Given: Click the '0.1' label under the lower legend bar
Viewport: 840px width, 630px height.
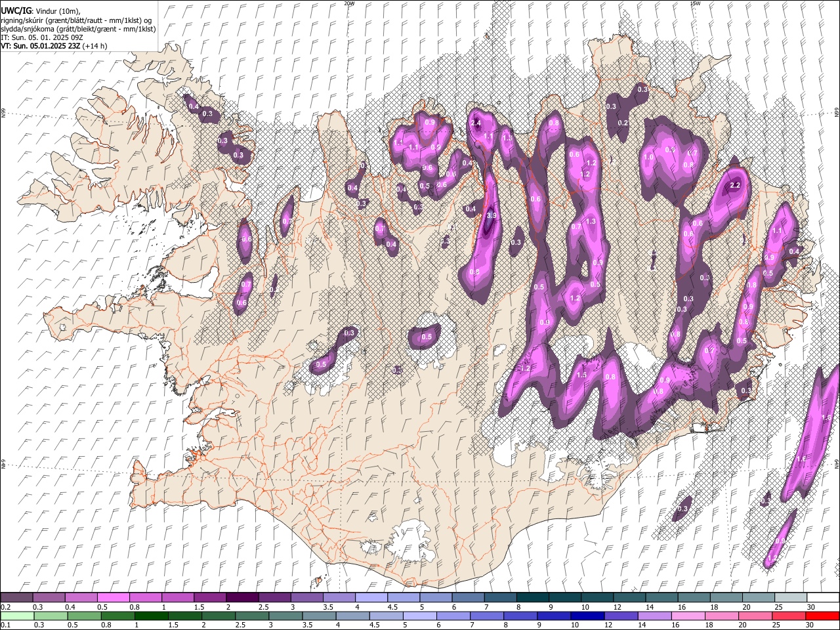Looking at the screenshot, I should [5, 624].
